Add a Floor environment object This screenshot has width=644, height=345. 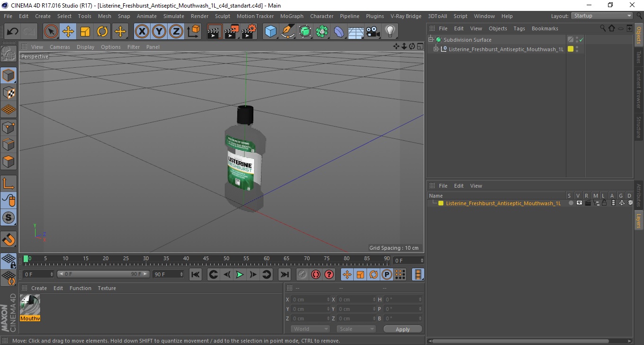point(356,32)
